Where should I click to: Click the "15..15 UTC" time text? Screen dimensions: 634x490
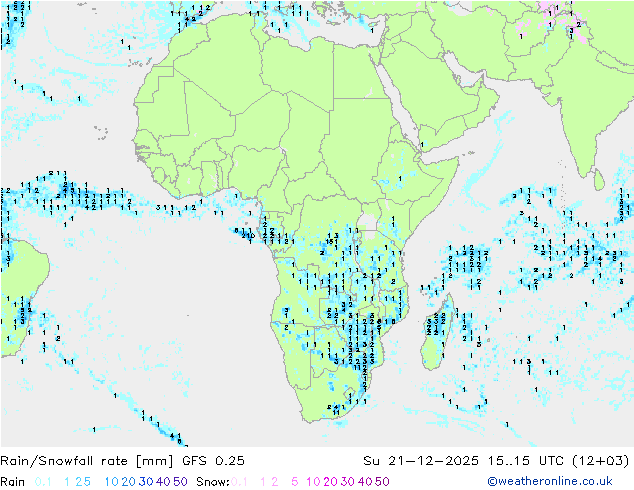pos(525,461)
